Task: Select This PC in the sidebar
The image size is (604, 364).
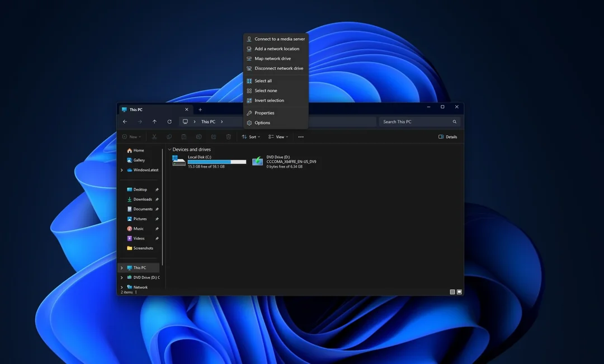Action: (139, 268)
